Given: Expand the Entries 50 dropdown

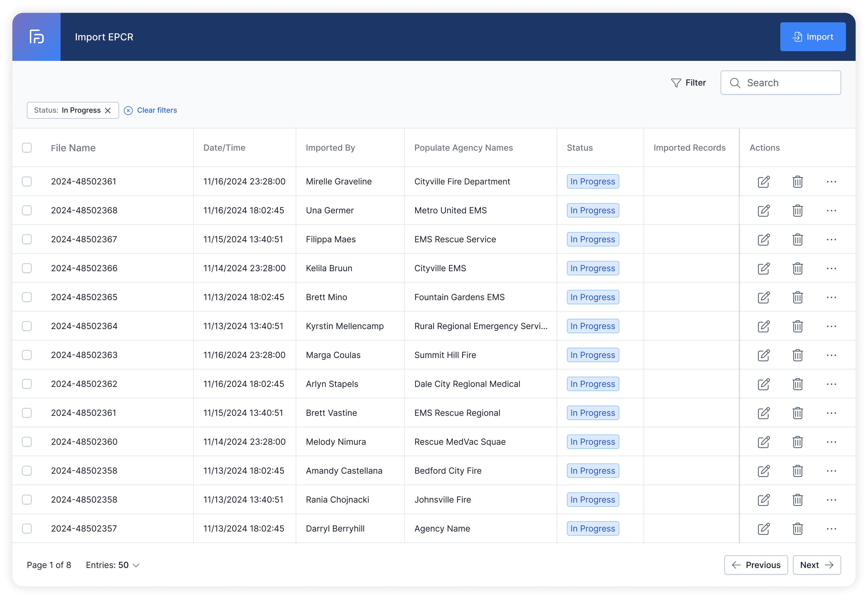Looking at the screenshot, I should [x=113, y=565].
